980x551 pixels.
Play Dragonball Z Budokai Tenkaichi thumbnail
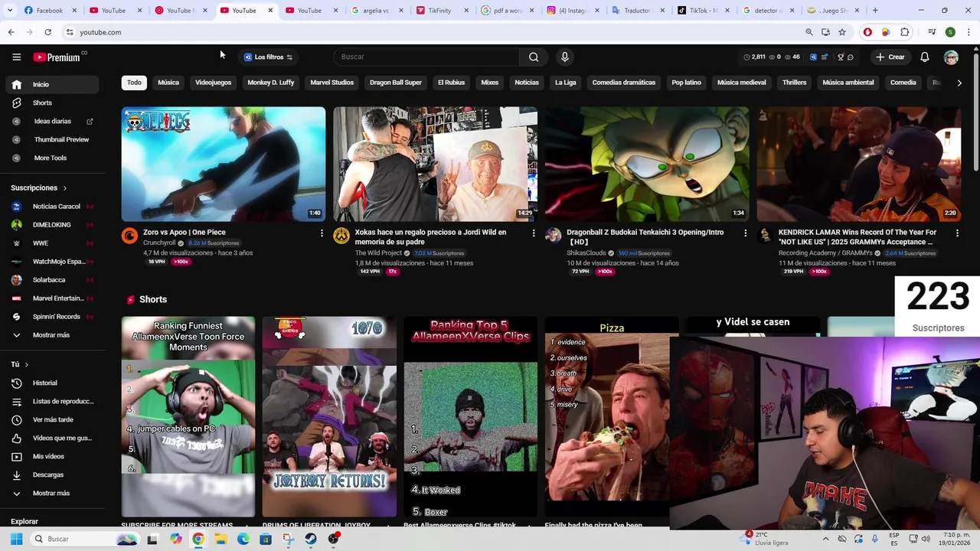point(647,164)
